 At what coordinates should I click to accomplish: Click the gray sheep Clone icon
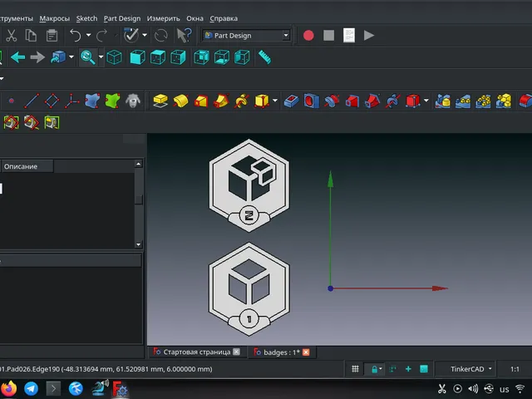pos(133,101)
